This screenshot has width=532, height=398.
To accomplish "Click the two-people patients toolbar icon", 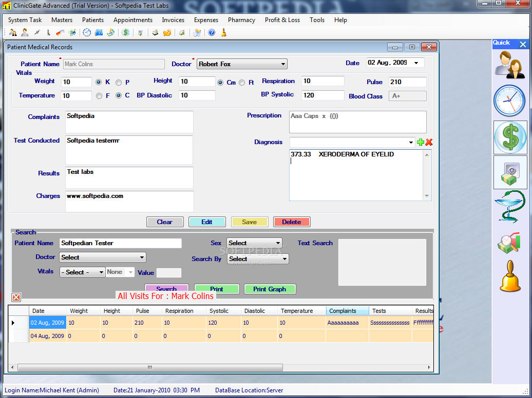I will pos(13,32).
